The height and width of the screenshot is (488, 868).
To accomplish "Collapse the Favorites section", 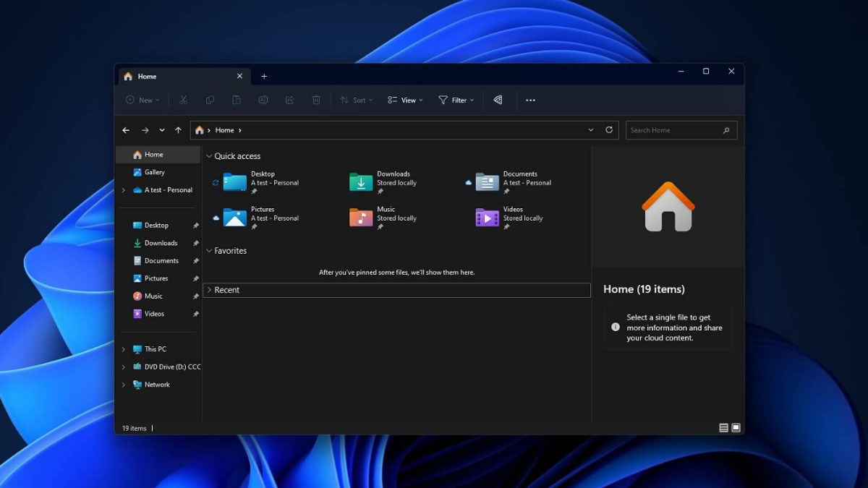I will pos(209,251).
